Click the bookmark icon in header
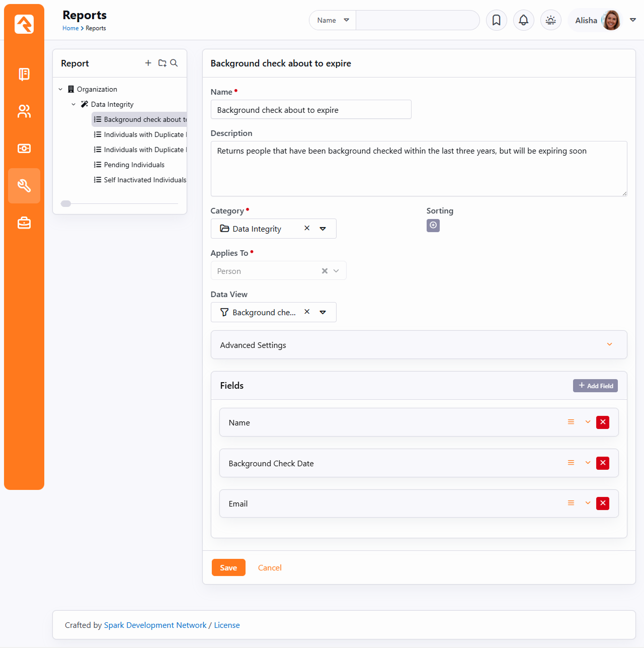This screenshot has width=644, height=648. click(x=496, y=20)
